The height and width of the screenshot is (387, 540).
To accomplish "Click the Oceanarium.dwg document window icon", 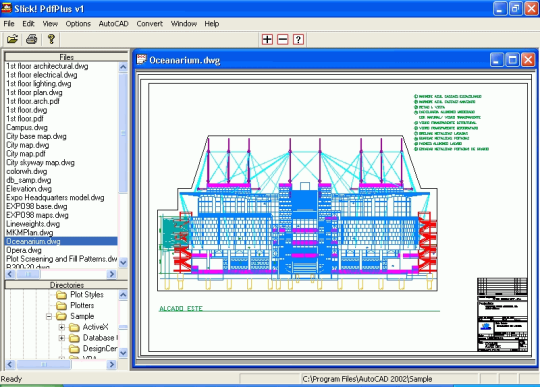I will [x=141, y=60].
